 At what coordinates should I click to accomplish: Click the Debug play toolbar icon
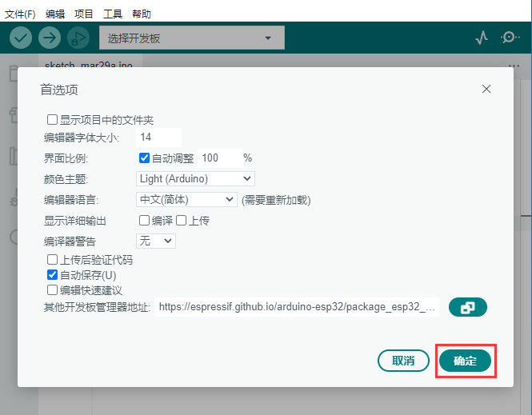point(78,38)
